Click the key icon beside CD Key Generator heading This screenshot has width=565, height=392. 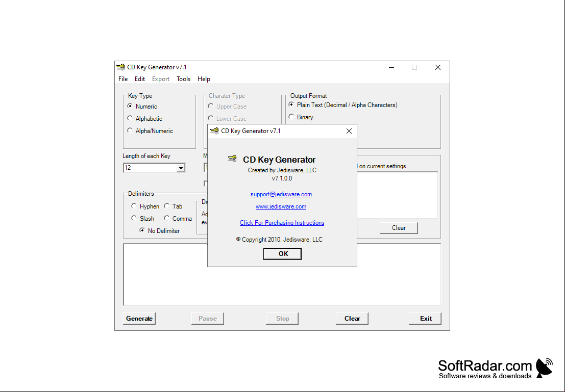point(232,159)
